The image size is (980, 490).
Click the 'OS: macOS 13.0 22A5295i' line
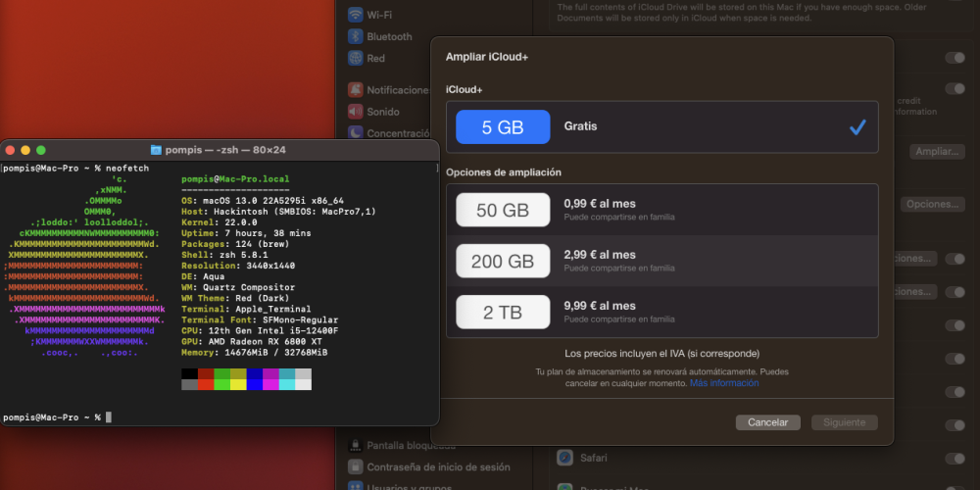tap(263, 201)
